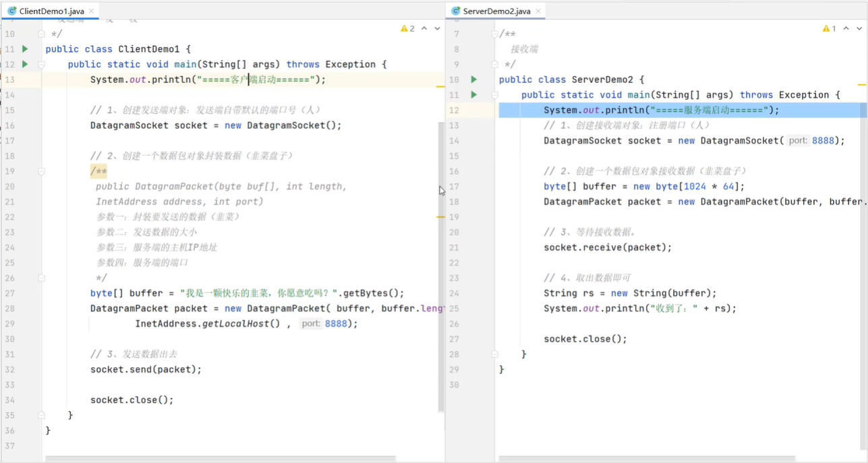Screen dimensions: 868x463
Task: Click InetAddress.getLocalHost() in ClientDemo1
Action: [208, 323]
